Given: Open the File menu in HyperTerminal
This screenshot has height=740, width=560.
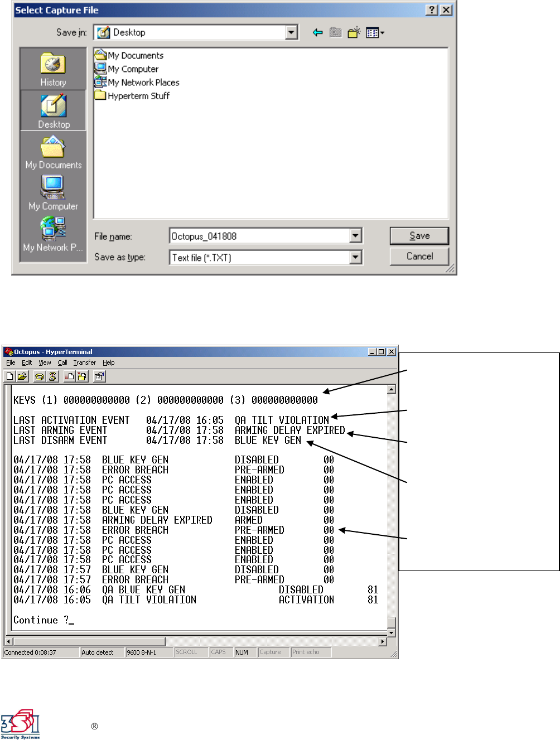Looking at the screenshot, I should pyautogui.click(x=11, y=362).
